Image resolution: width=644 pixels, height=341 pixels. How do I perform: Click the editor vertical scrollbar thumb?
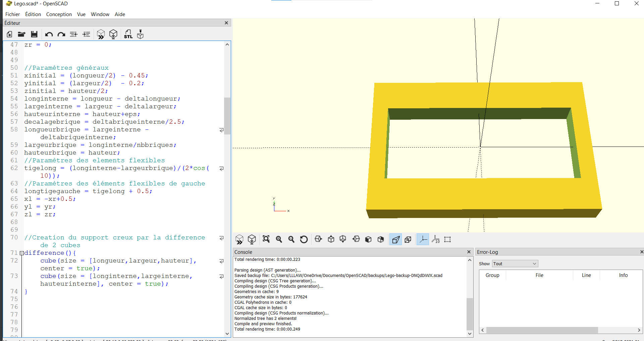[227, 116]
